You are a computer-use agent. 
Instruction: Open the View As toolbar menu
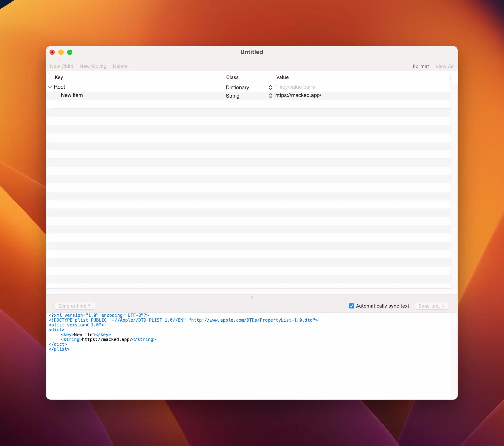[x=444, y=66]
